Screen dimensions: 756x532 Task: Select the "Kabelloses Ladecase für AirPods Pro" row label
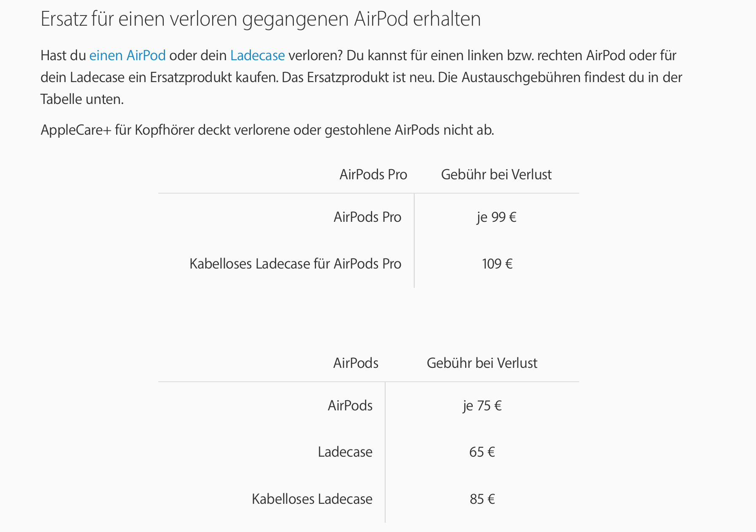tap(295, 264)
